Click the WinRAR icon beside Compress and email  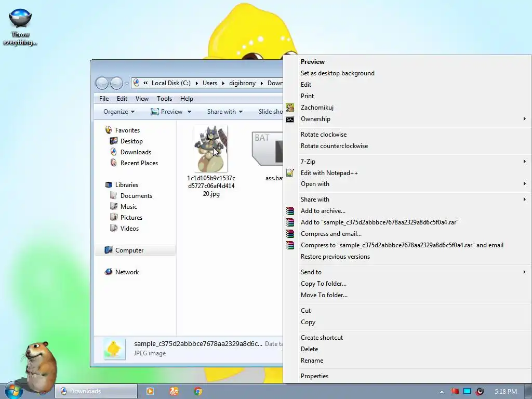290,234
